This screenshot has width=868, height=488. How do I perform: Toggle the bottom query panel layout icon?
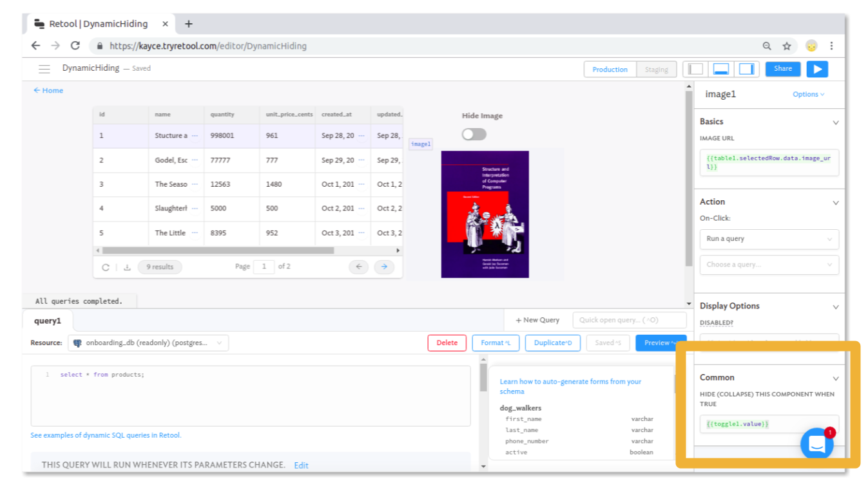click(x=721, y=69)
